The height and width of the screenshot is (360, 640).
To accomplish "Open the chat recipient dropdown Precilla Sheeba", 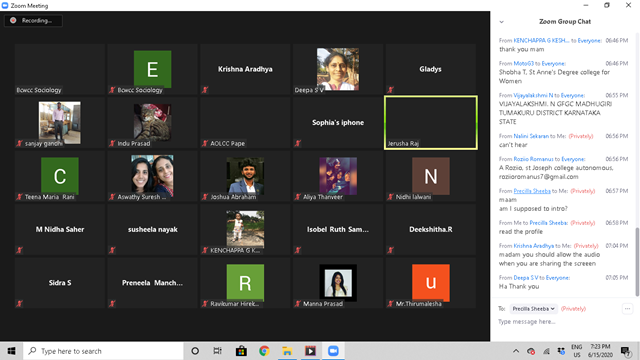I will [x=533, y=309].
